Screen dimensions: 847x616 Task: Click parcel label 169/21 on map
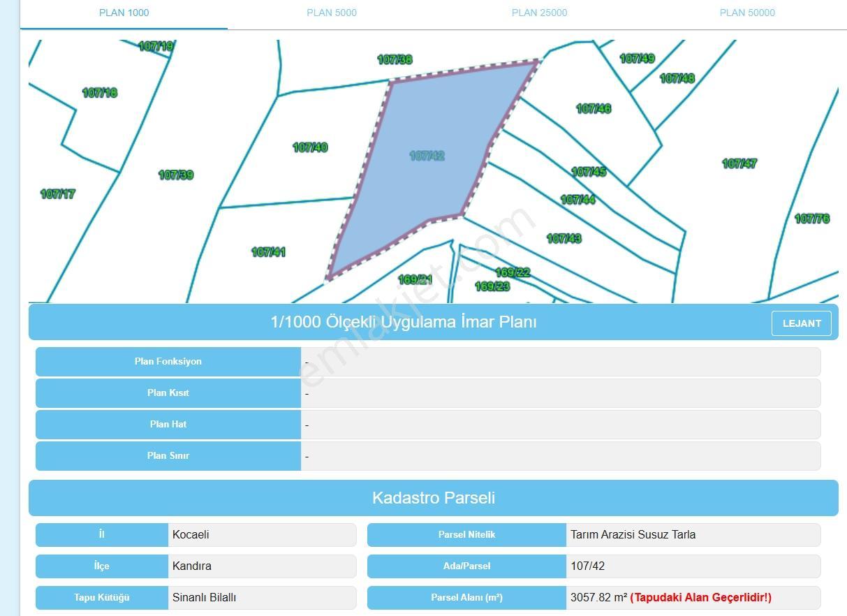[415, 280]
